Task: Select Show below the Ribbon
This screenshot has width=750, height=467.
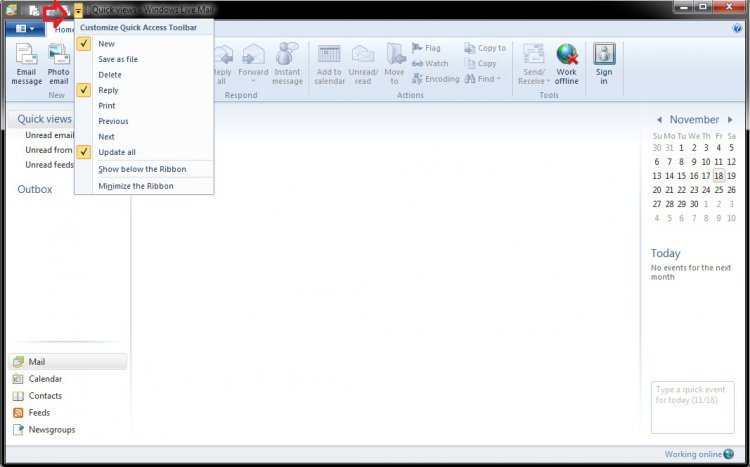Action: (x=142, y=169)
